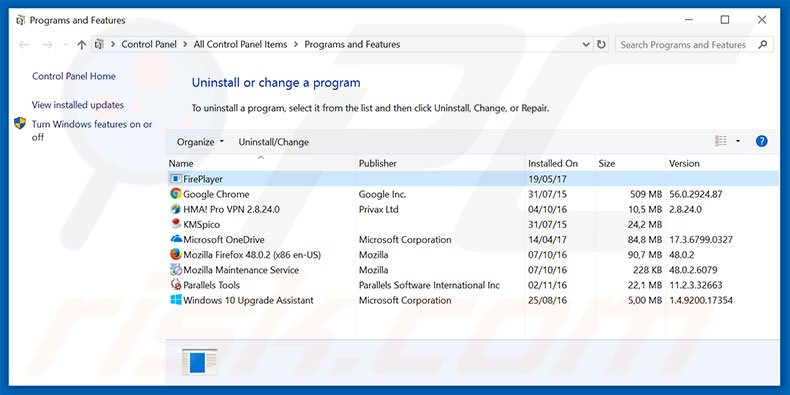Click the Forward navigation arrow
The image size is (790, 395).
click(47, 45)
